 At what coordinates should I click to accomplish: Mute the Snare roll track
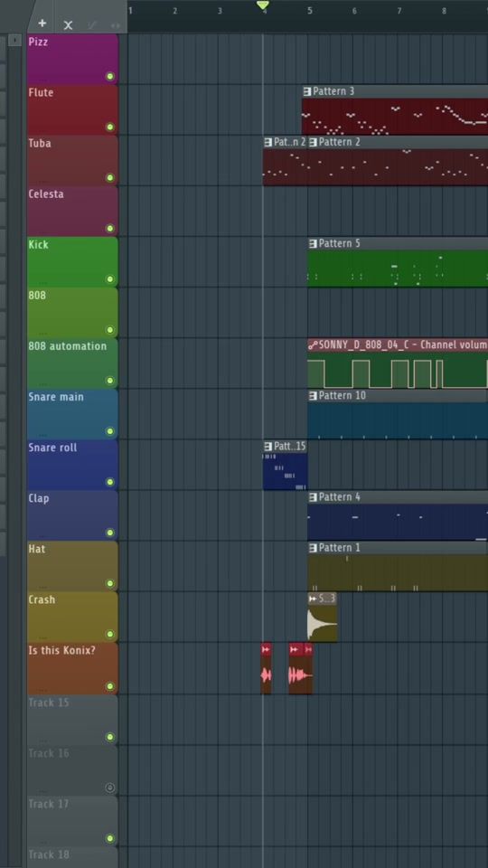[109, 482]
